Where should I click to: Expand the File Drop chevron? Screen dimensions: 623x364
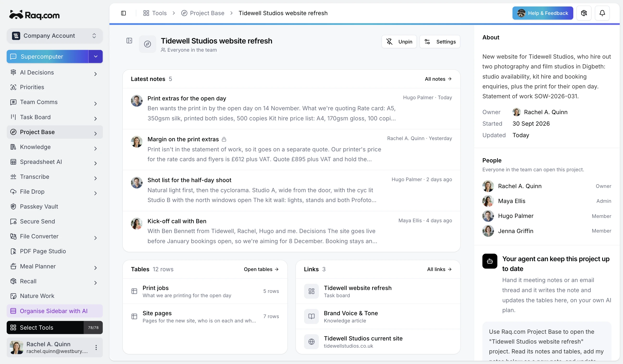click(95, 193)
